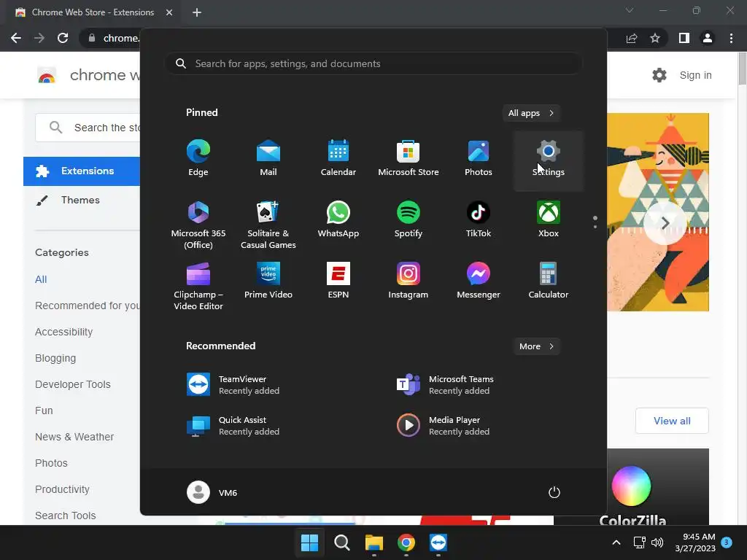Select the Themes tab in Chrome Web Store

(x=82, y=200)
